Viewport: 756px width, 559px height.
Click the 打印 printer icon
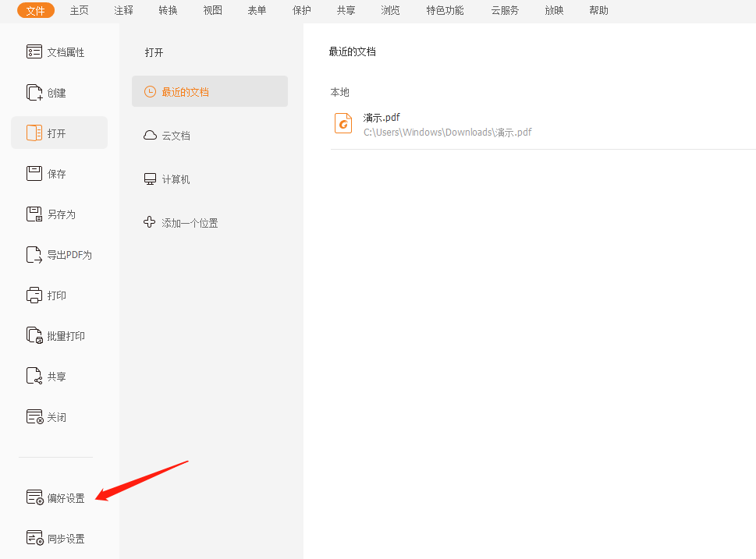pyautogui.click(x=34, y=295)
